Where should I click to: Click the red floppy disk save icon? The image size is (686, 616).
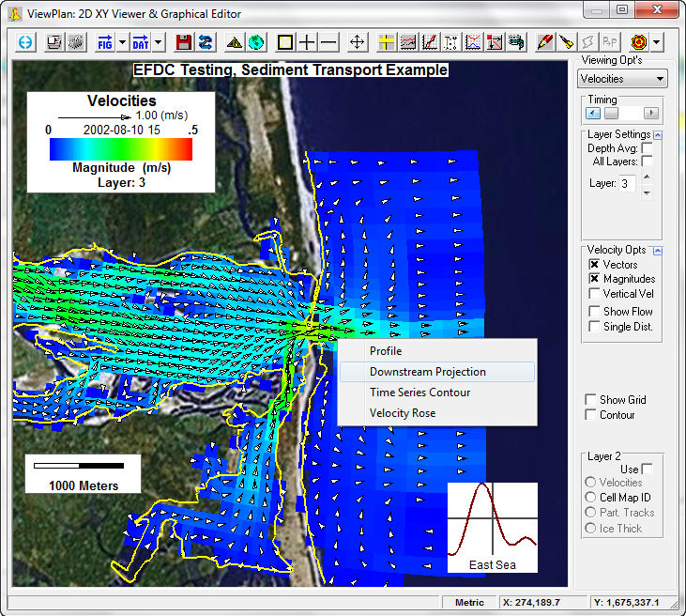coord(184,42)
